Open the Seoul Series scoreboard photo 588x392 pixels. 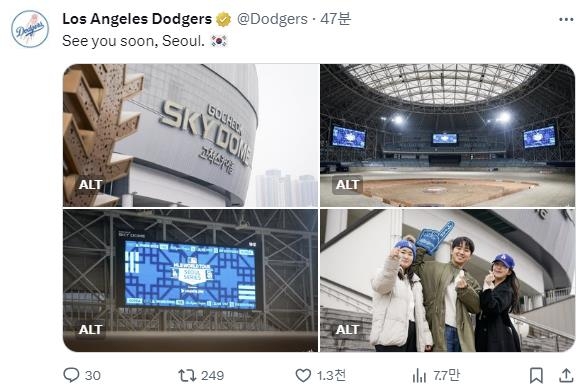(x=190, y=281)
